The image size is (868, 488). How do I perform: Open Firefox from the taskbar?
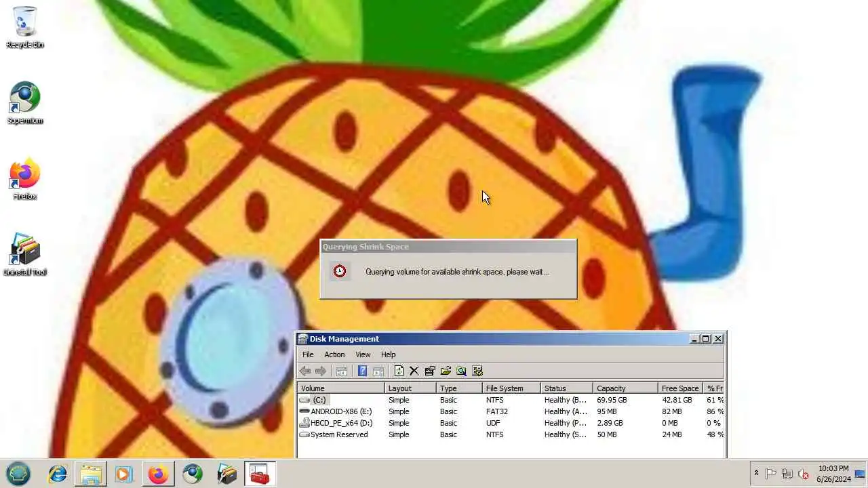point(158,474)
